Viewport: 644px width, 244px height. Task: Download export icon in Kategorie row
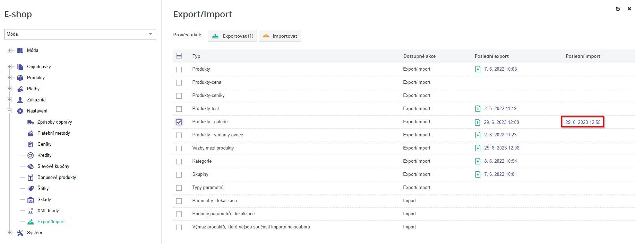coord(478,161)
